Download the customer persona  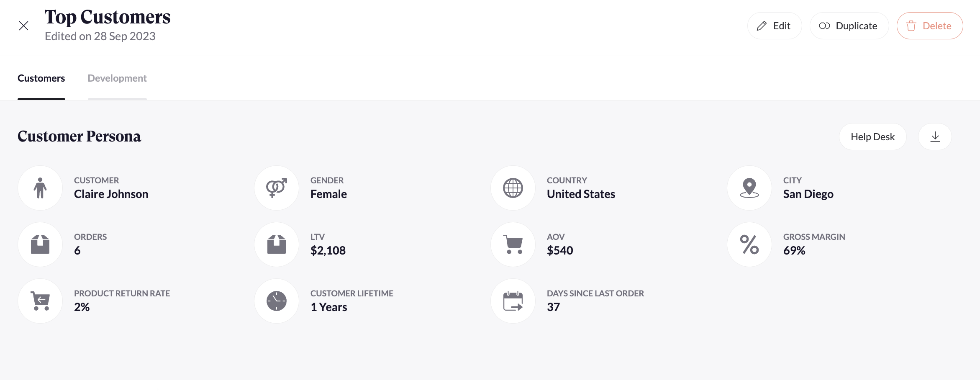click(x=935, y=137)
